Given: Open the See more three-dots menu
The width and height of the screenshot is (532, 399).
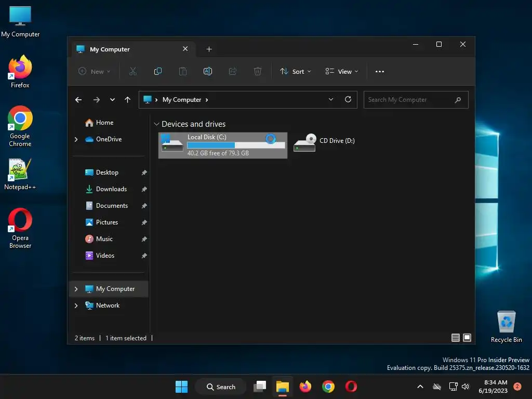Looking at the screenshot, I should click(380, 72).
